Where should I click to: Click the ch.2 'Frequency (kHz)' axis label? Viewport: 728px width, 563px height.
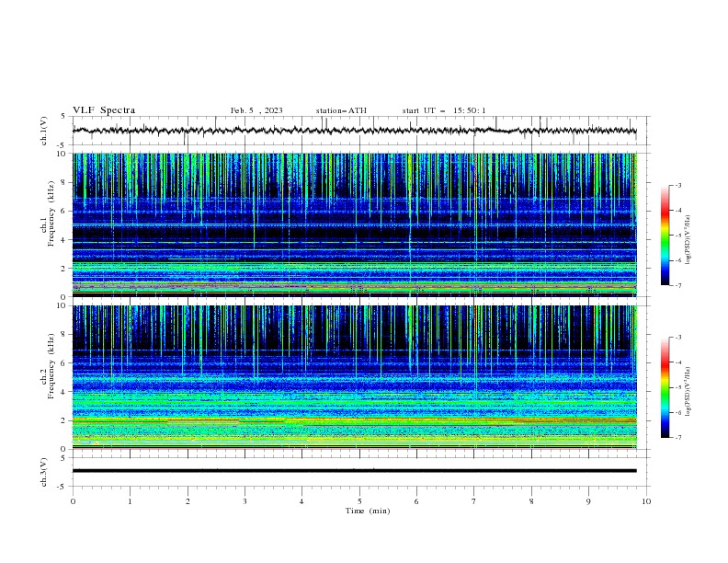[x=51, y=366]
